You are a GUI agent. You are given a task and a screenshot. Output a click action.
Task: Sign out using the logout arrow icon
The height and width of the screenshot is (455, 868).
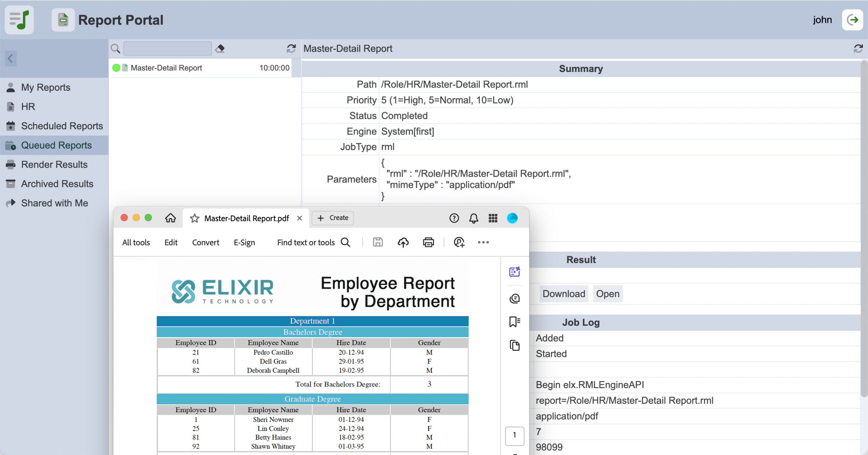tap(852, 19)
